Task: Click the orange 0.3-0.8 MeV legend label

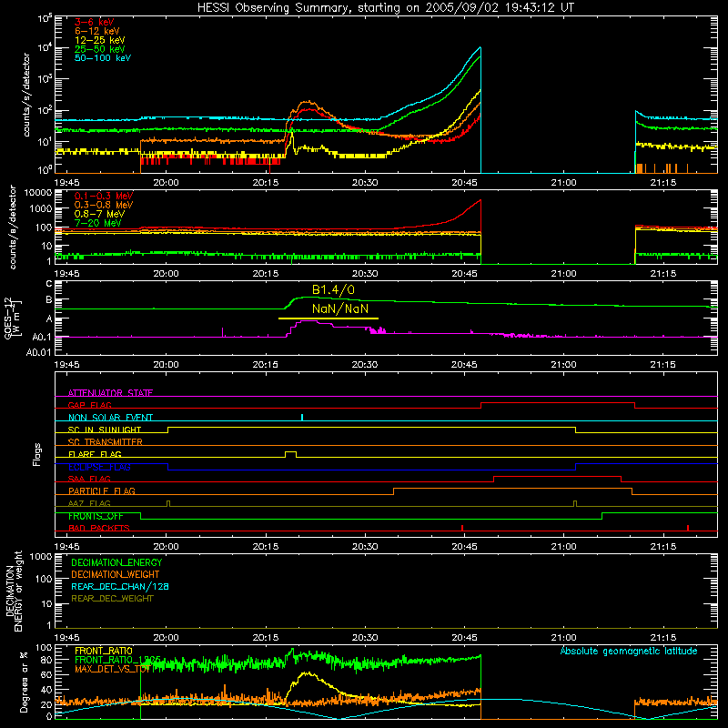Action: click(x=104, y=205)
